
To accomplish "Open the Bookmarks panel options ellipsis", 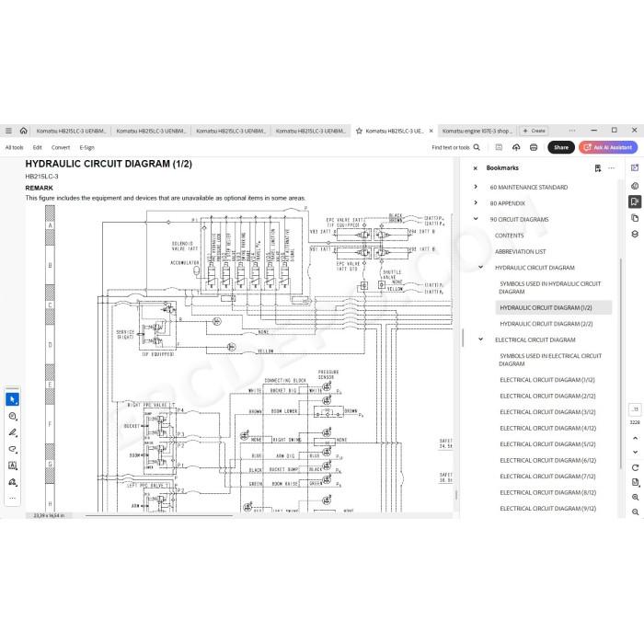I will (x=612, y=168).
